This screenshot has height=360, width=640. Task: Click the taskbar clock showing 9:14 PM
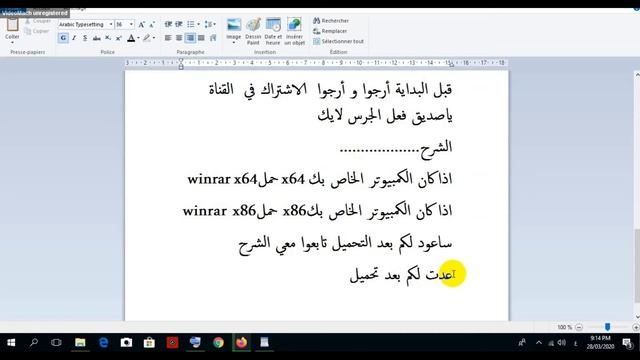[x=600, y=342]
